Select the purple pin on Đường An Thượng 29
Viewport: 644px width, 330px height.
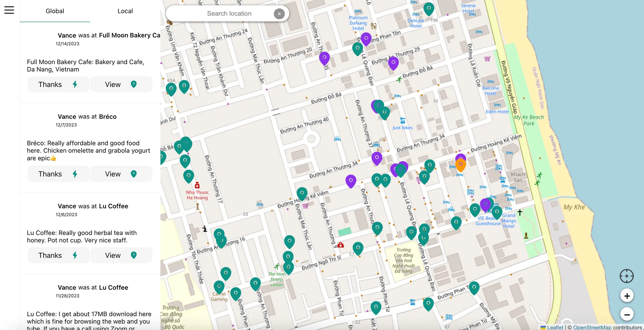(393, 63)
